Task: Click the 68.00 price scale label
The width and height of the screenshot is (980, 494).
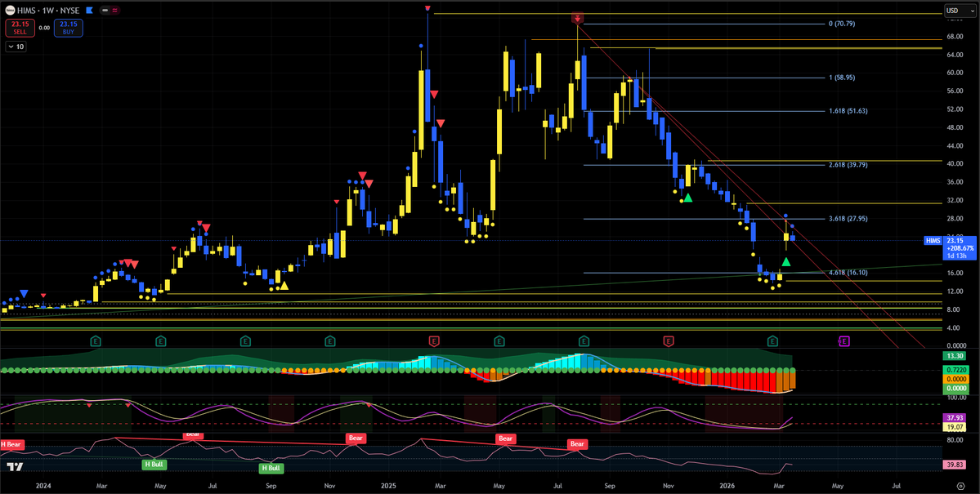Action: point(955,36)
